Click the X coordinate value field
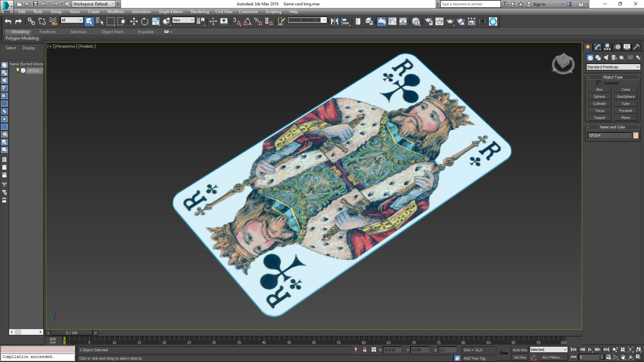Screen dimensions: 644x362 [x=392, y=350]
